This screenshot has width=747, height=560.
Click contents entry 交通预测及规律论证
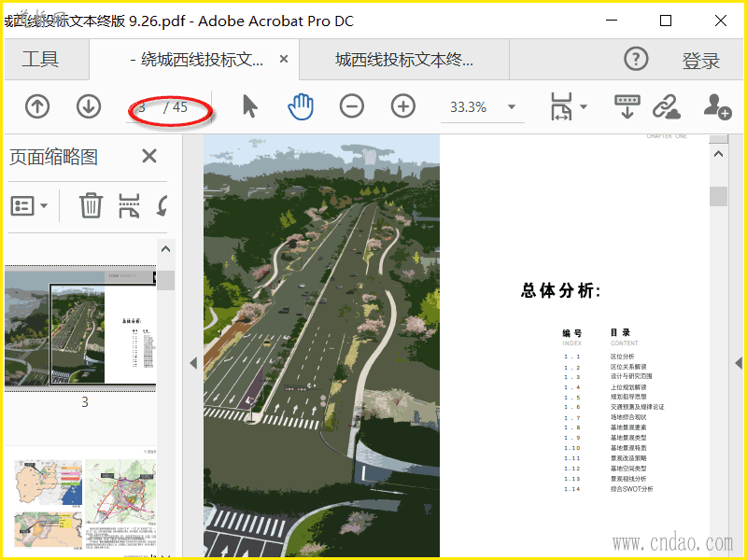(x=637, y=407)
